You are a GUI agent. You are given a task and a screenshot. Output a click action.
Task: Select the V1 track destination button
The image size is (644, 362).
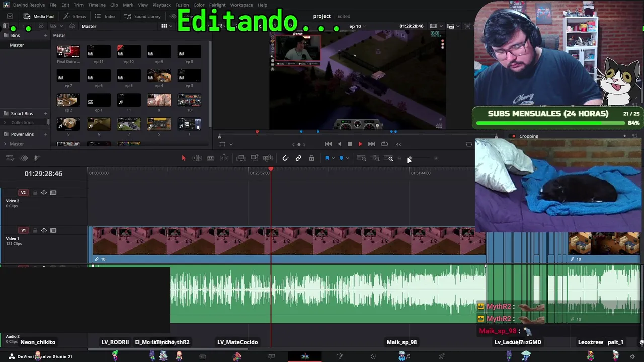point(23,230)
